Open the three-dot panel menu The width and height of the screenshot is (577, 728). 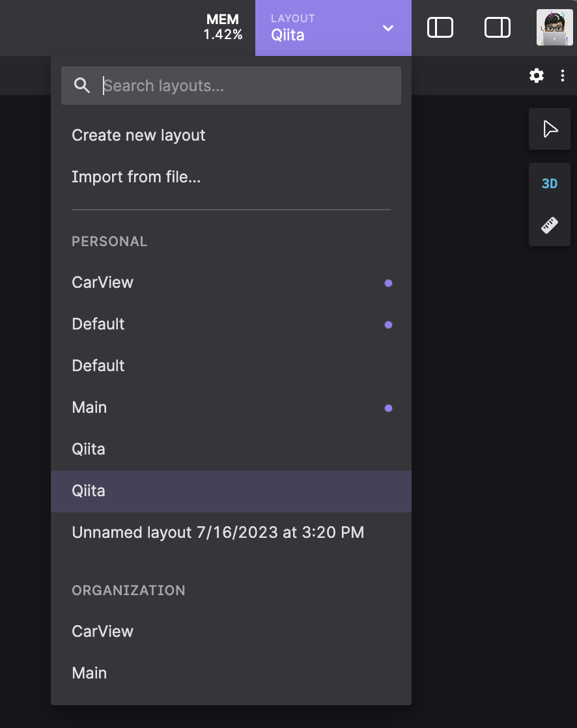tap(563, 76)
